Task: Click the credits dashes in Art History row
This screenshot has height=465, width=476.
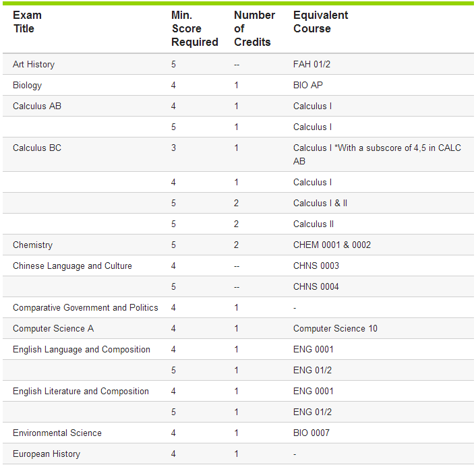Action: (237, 65)
